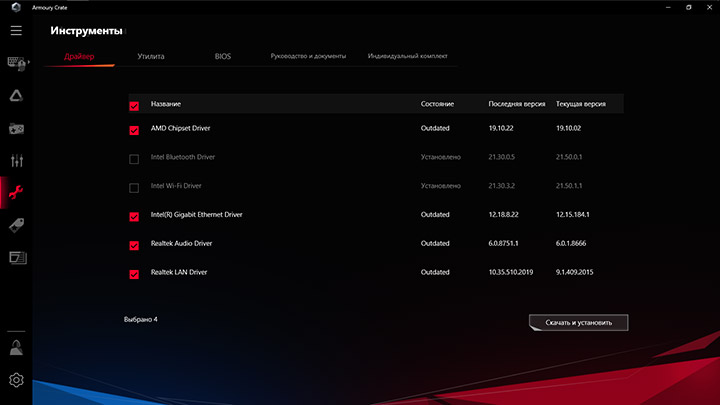Open the Device keyboard sidebar icon
This screenshot has width=720, height=405.
pos(16,63)
